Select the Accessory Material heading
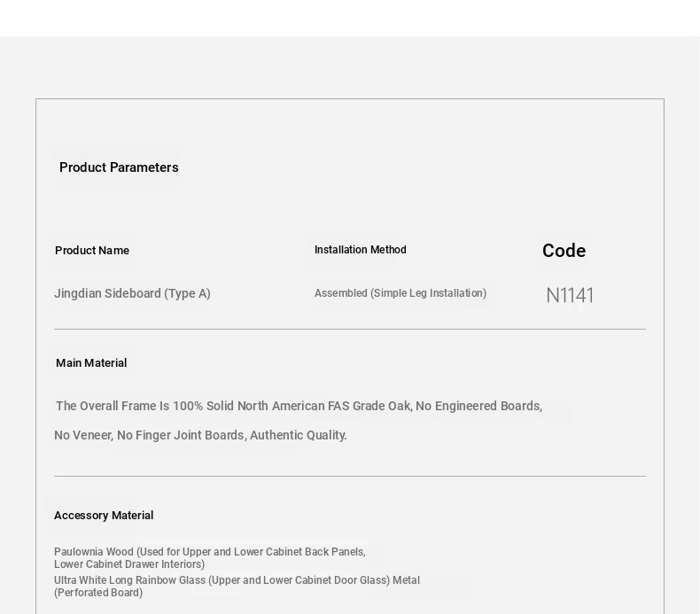Viewport: 700px width, 614px height. click(104, 516)
